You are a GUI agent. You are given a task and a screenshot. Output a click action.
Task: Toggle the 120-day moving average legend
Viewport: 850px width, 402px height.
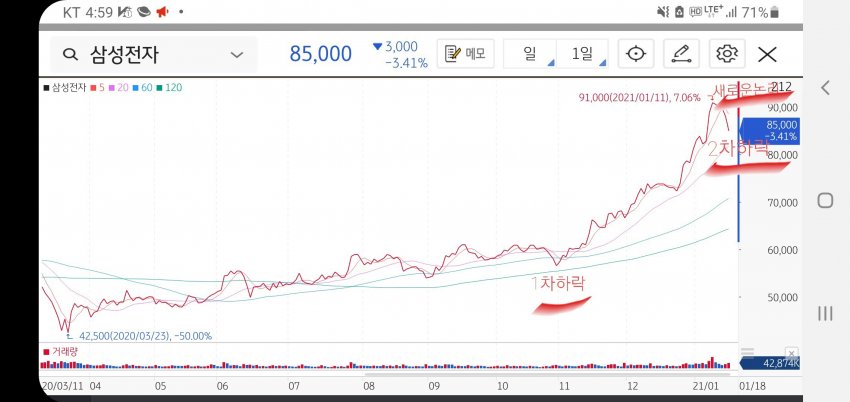pos(169,88)
